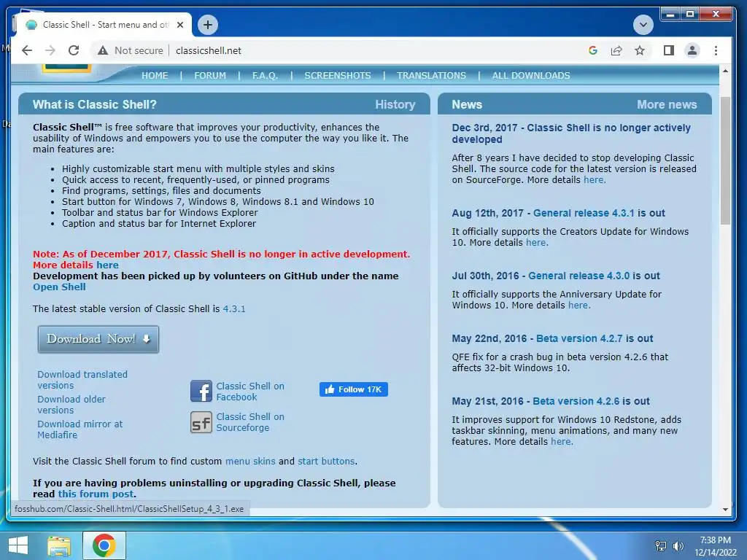
Task: Open Classic Shell on Facebook link
Action: [250, 392]
